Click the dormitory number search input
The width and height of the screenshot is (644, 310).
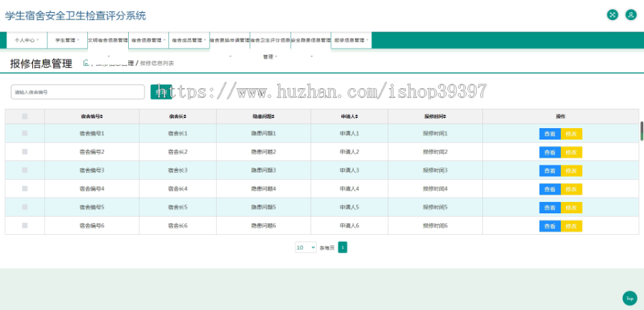coord(77,92)
